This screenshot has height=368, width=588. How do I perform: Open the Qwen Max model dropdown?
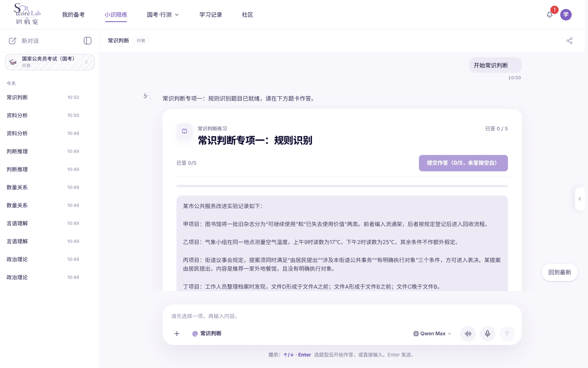432,334
